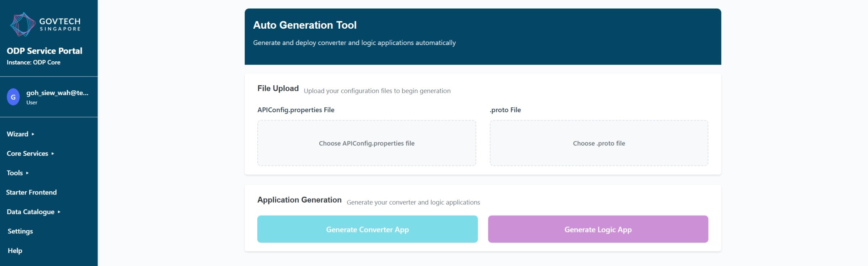The image size is (868, 266).
Task: Click 'Upload your configuration files' description
Action: [x=377, y=91]
